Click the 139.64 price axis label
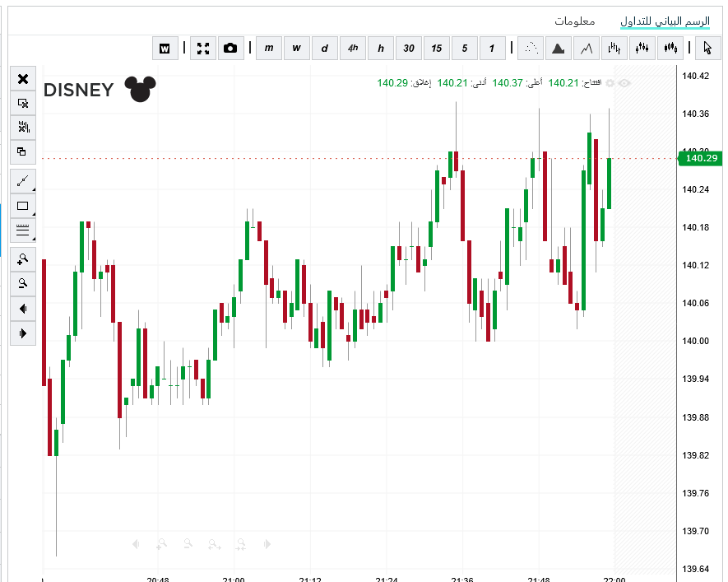Viewport: 728px width, 582px height. coord(695,569)
